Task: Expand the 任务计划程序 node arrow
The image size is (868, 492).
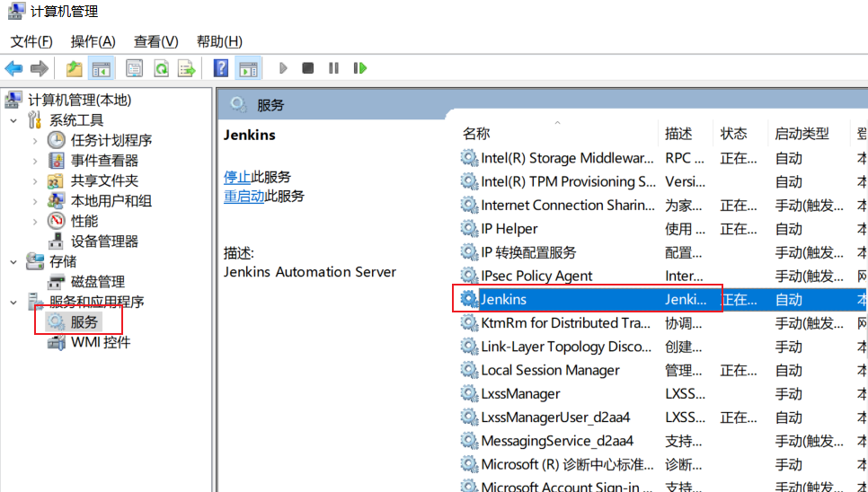Action: tap(35, 141)
